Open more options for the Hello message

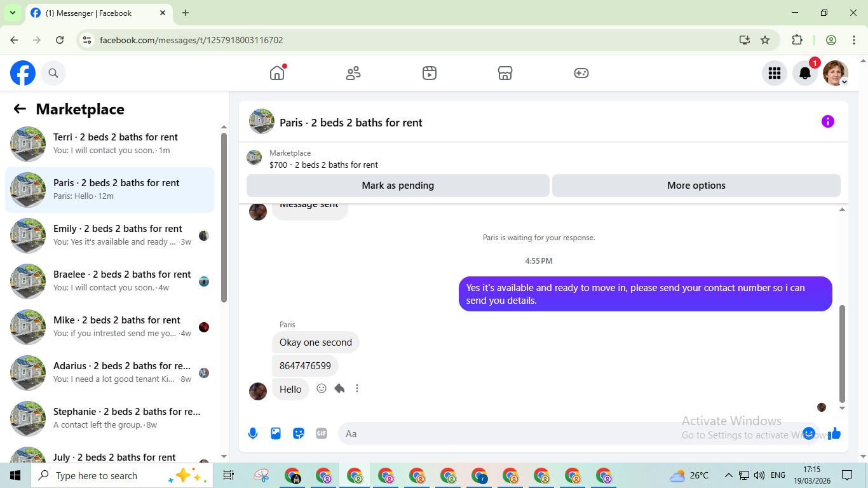pos(357,388)
